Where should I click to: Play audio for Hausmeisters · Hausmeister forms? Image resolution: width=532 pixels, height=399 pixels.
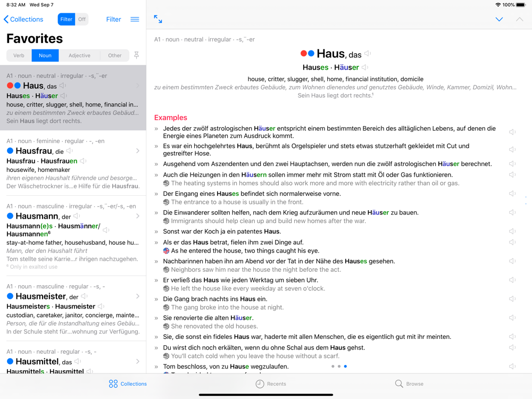click(101, 306)
